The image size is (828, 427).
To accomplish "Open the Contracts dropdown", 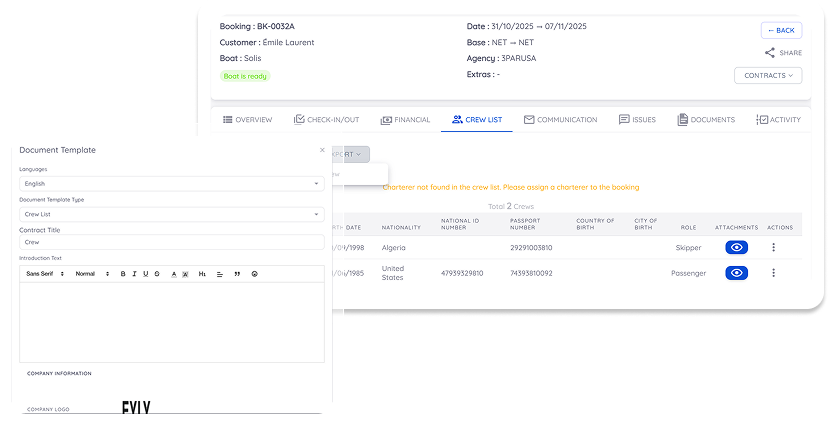I will point(768,75).
